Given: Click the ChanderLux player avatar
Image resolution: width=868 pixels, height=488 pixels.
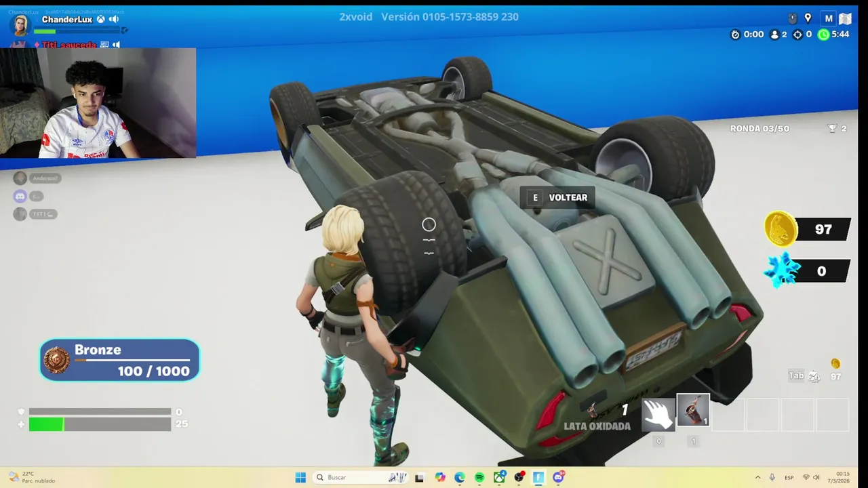Looking at the screenshot, I should pos(20,24).
